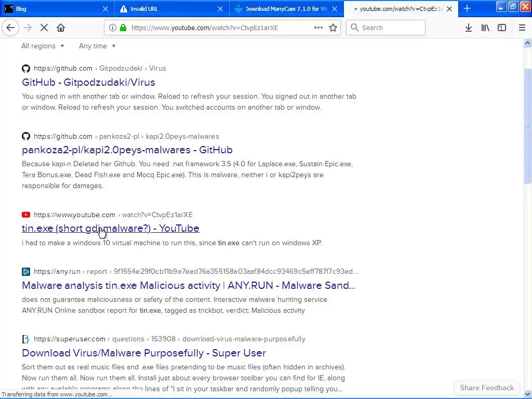The width and height of the screenshot is (532, 399).
Task: Click the GitHub icon beside pankoza2-pl result
Action: click(x=26, y=137)
